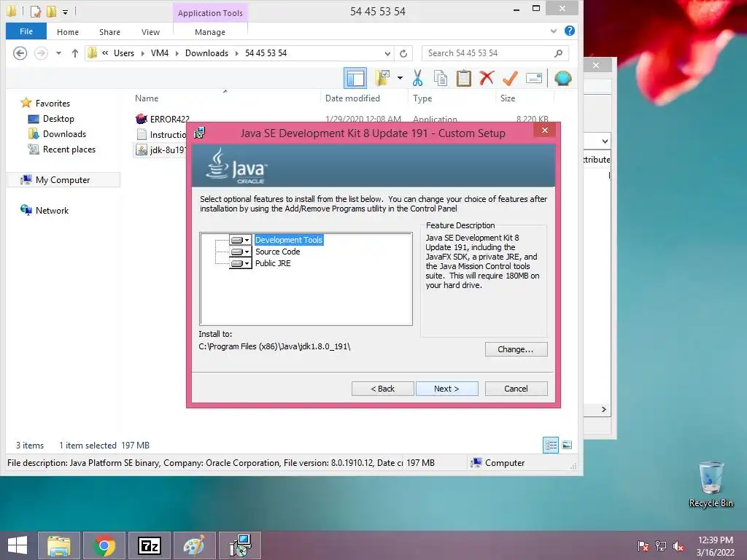747x560 pixels.
Task: Sort by the Type column header
Action: click(422, 98)
